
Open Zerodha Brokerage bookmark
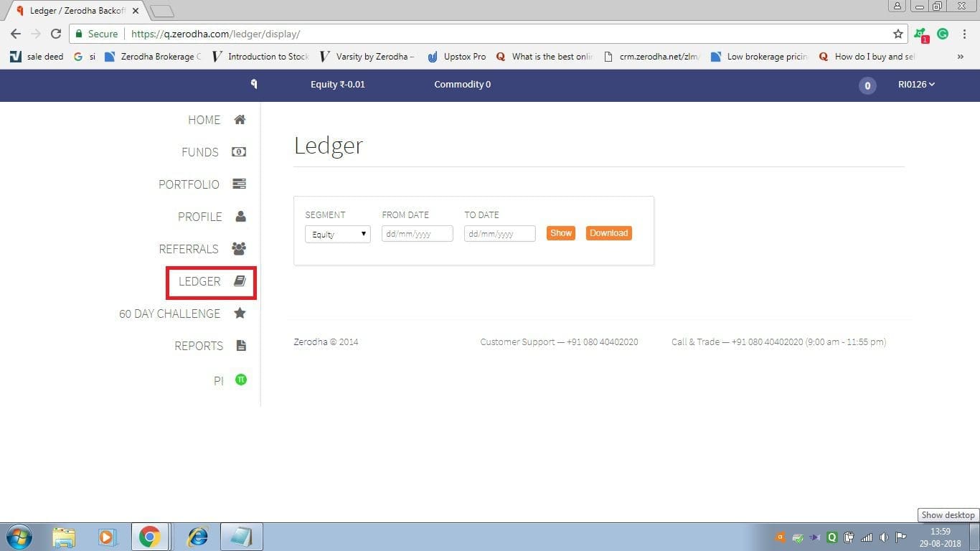(154, 56)
